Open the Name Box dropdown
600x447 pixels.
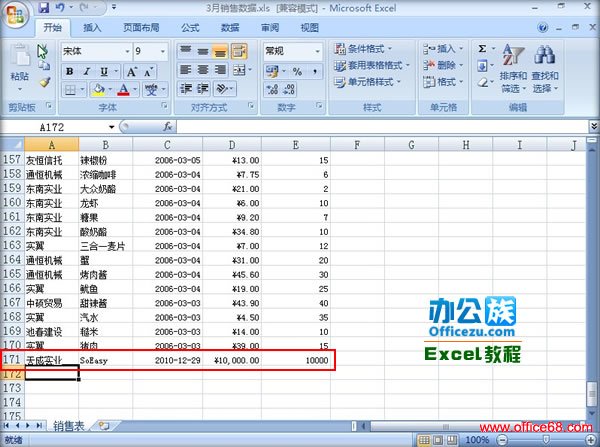coord(111,127)
